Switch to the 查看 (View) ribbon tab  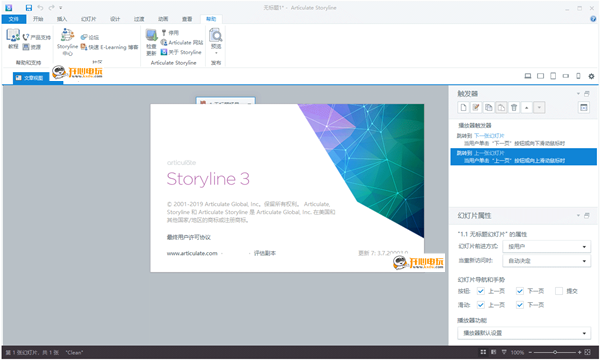(187, 19)
